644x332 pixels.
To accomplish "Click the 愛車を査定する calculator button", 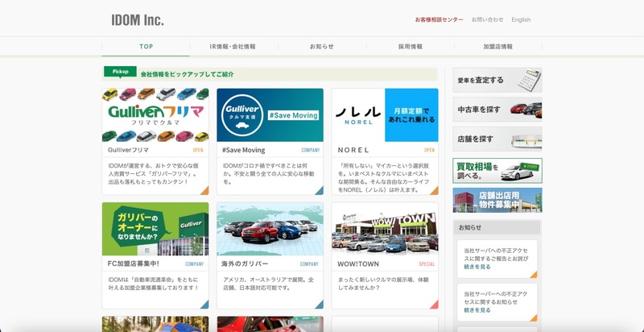I will (x=497, y=81).
